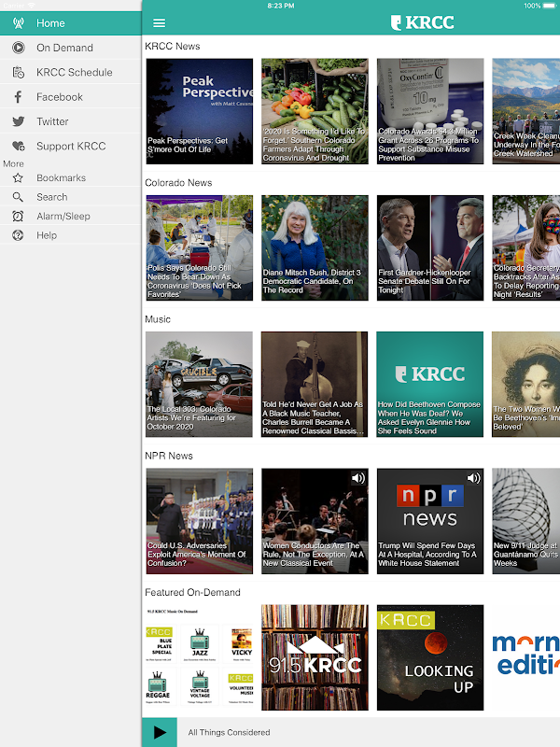Click the KRCC Schedule calendar icon
This screenshot has height=747, width=560.
click(x=18, y=73)
